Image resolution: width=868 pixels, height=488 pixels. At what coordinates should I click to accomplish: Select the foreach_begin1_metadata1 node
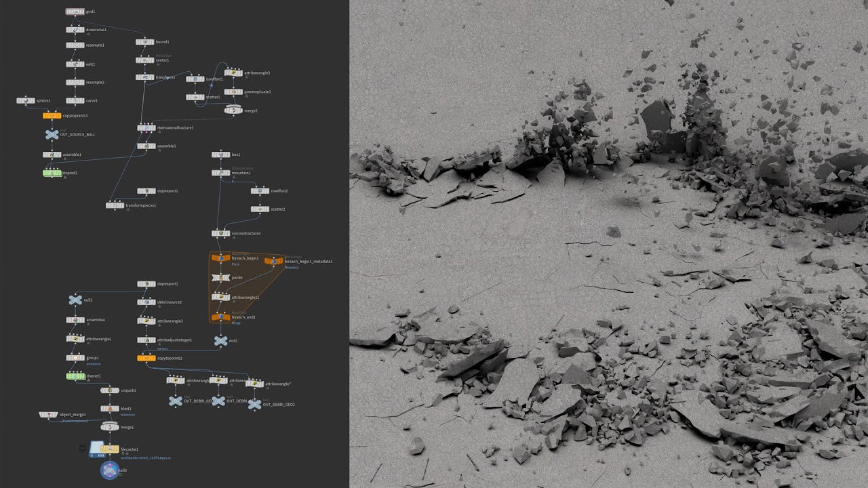(x=273, y=261)
